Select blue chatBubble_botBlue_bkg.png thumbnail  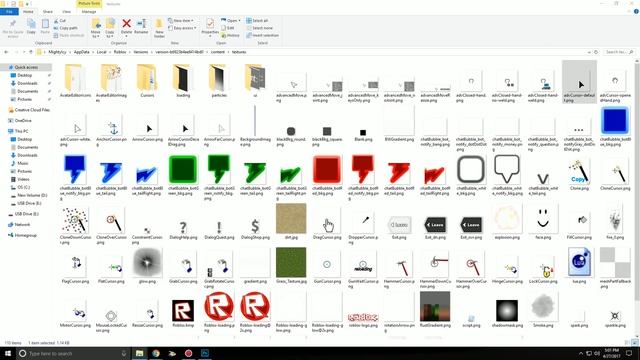615,120
